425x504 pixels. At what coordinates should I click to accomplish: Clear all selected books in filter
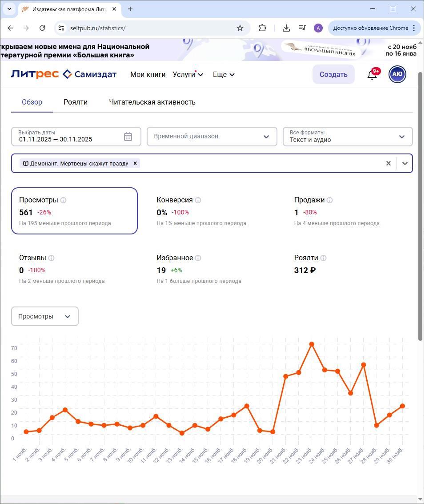click(388, 163)
